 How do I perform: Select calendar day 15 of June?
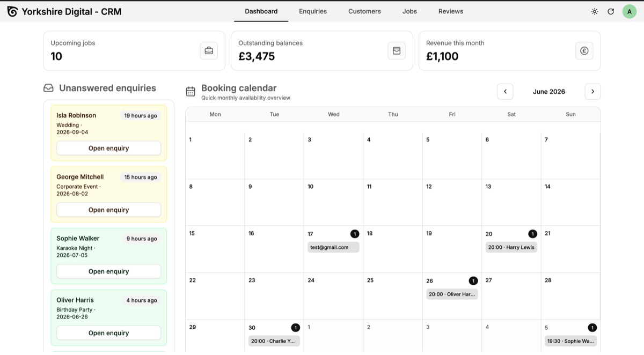click(215, 249)
